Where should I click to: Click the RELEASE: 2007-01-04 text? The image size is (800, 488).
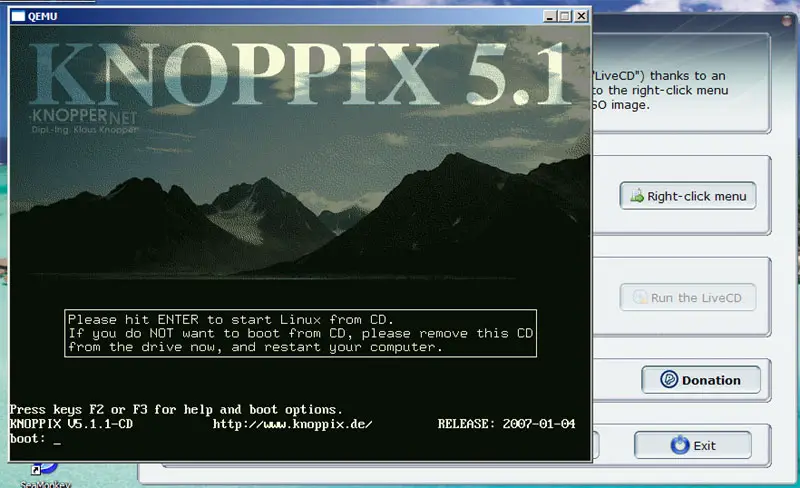pyautogui.click(x=506, y=424)
